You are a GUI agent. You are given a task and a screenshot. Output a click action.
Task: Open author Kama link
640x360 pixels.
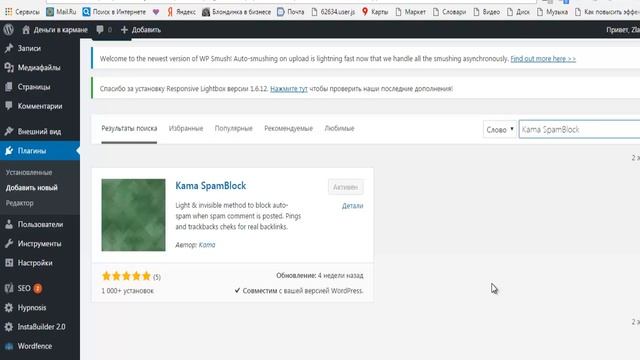(x=207, y=245)
